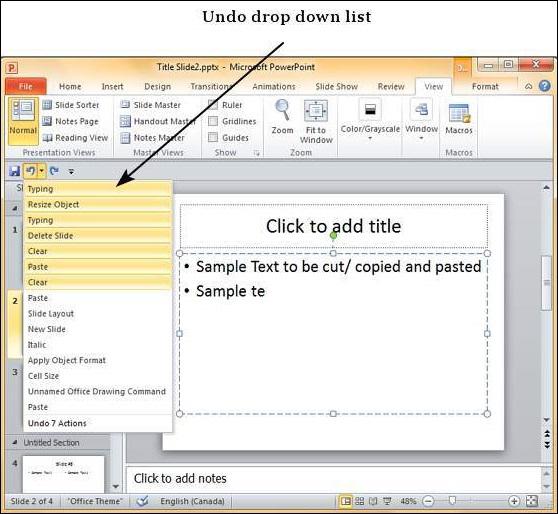Click the Redo icon
The width and height of the screenshot is (558, 514).
[x=54, y=172]
